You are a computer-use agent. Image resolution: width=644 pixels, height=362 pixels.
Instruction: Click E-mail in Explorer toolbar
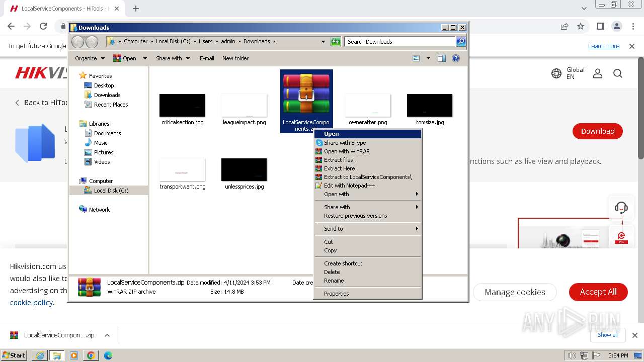(x=207, y=58)
